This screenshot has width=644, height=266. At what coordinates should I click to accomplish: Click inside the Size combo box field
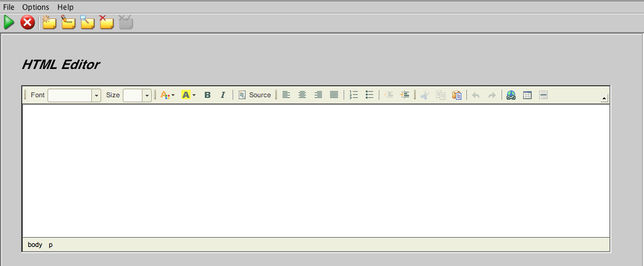click(132, 95)
